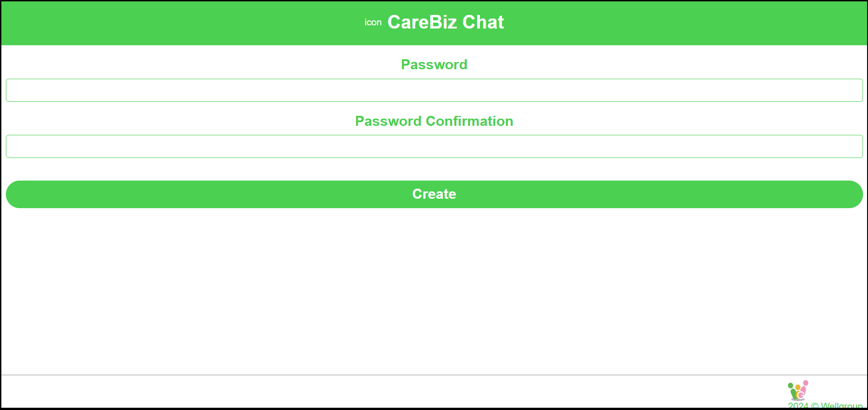Click the word Chat in the header
The height and width of the screenshot is (410, 868).
[483, 22]
